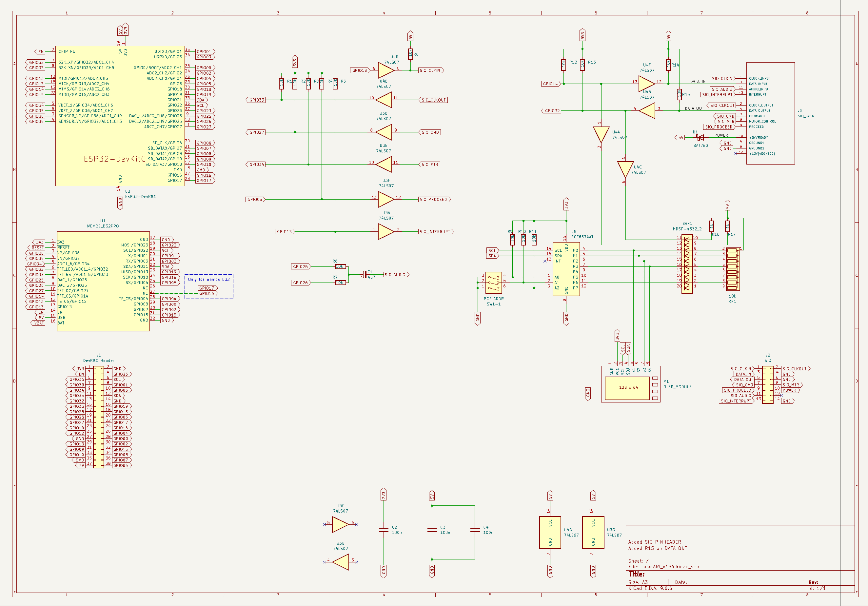The image size is (868, 606).
Task: Select the BAR1 HDSP-4832 LED bar
Action: (687, 264)
